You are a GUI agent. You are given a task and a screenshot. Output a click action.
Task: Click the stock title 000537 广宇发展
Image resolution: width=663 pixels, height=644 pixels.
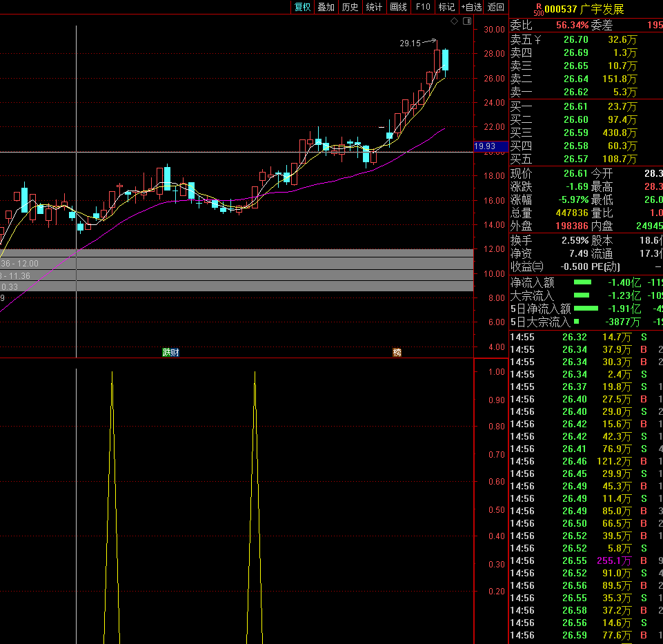click(x=584, y=9)
